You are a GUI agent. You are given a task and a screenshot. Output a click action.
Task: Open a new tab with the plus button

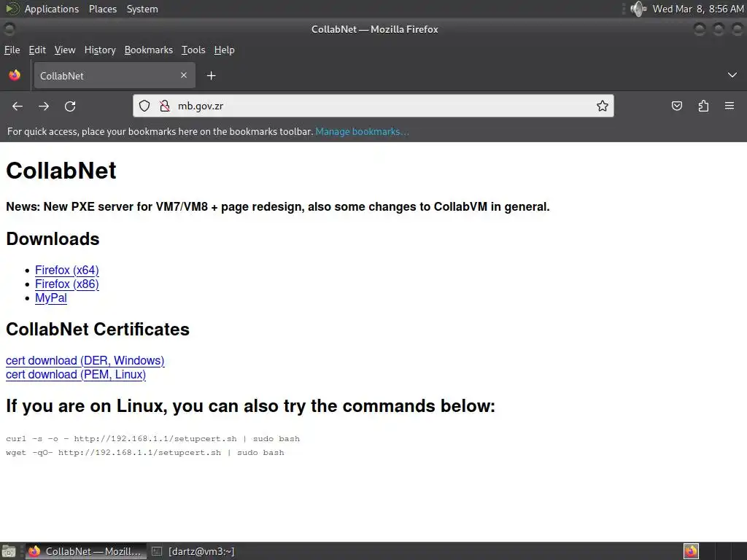pos(211,75)
